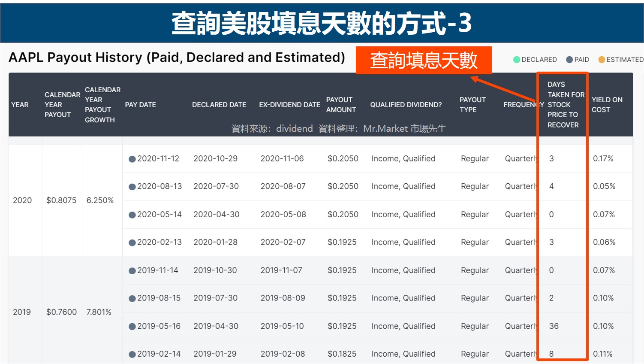Sort by CALENDAR YEAR PAYOUT header
This screenshot has width=644, height=364.
[62, 105]
